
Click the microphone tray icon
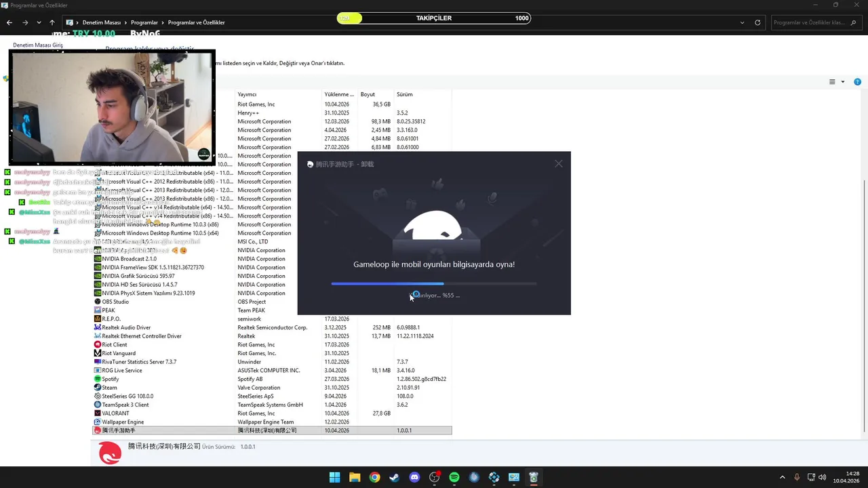[x=797, y=477]
